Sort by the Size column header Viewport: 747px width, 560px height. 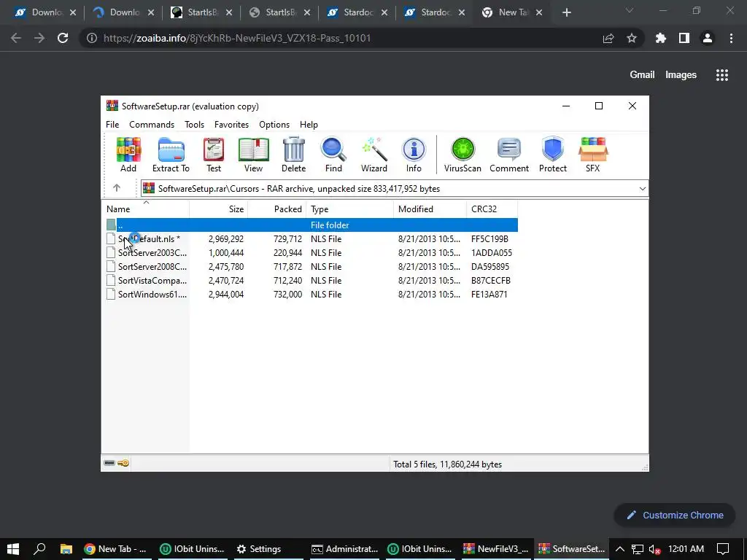pyautogui.click(x=219, y=209)
